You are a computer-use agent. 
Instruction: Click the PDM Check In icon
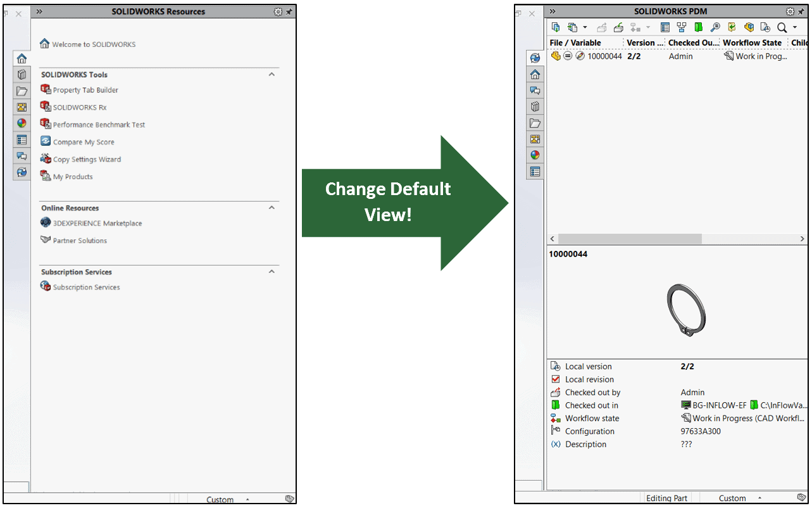[619, 27]
